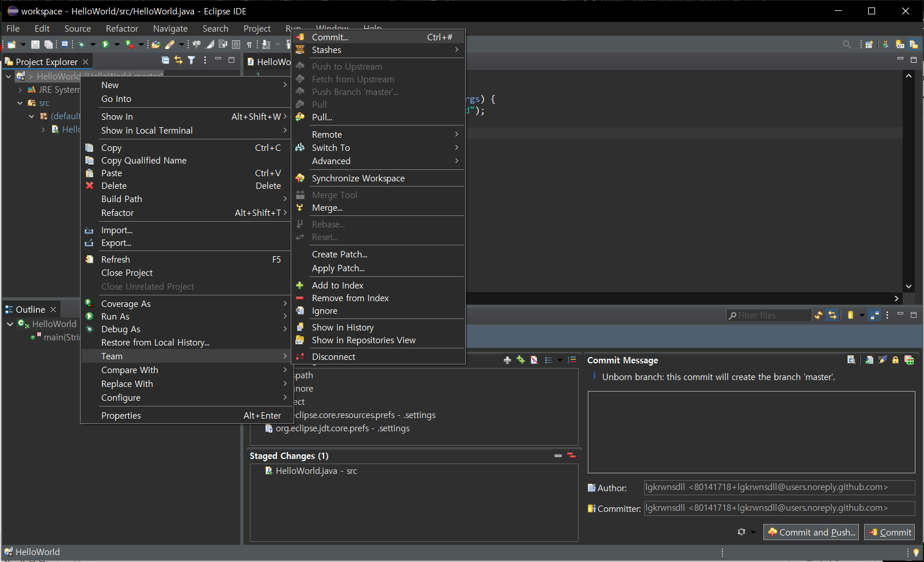
Task: Open the Refactor menu in menu bar
Action: click(x=122, y=28)
